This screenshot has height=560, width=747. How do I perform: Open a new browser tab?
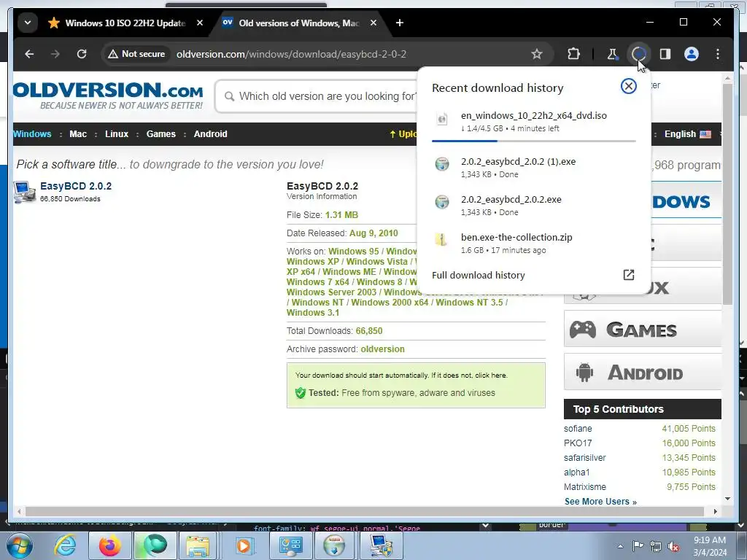(x=399, y=23)
